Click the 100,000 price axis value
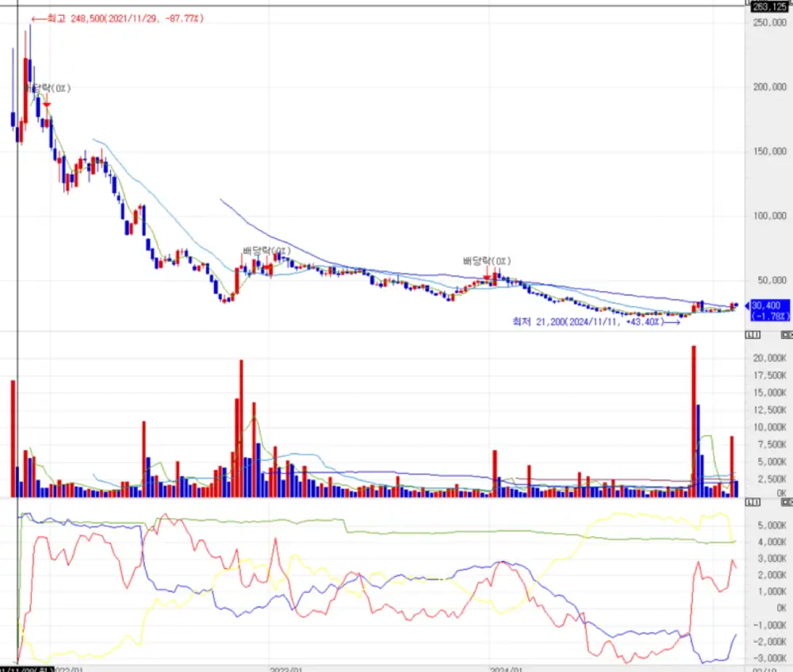 (x=770, y=216)
